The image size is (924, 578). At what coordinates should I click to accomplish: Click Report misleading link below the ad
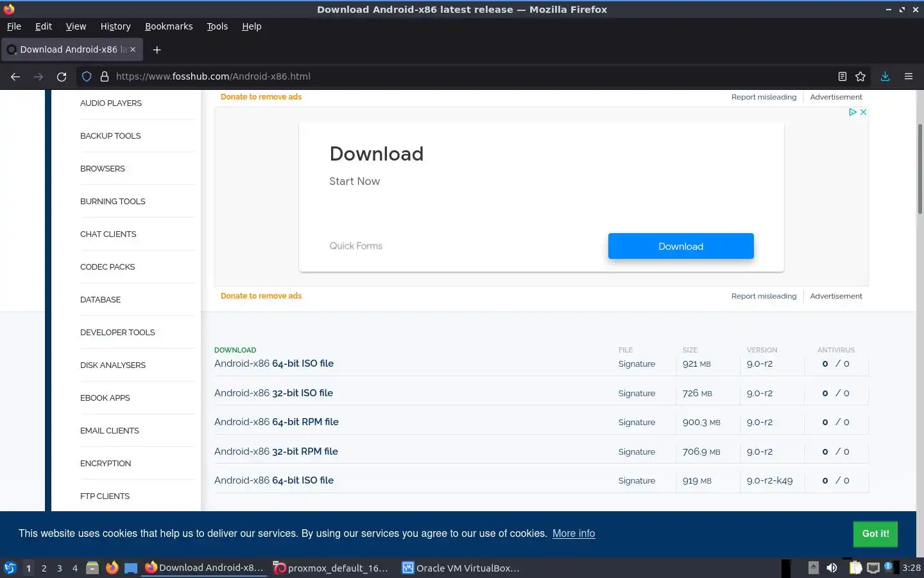tap(764, 296)
